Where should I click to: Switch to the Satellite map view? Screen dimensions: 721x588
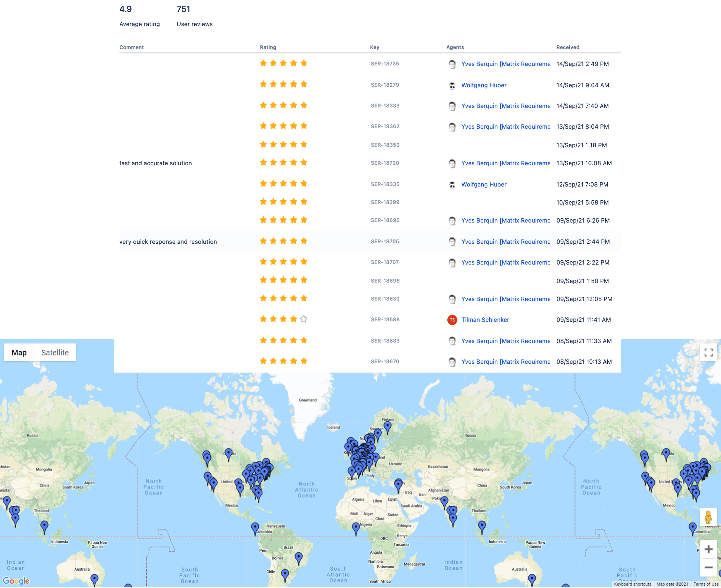coord(55,352)
